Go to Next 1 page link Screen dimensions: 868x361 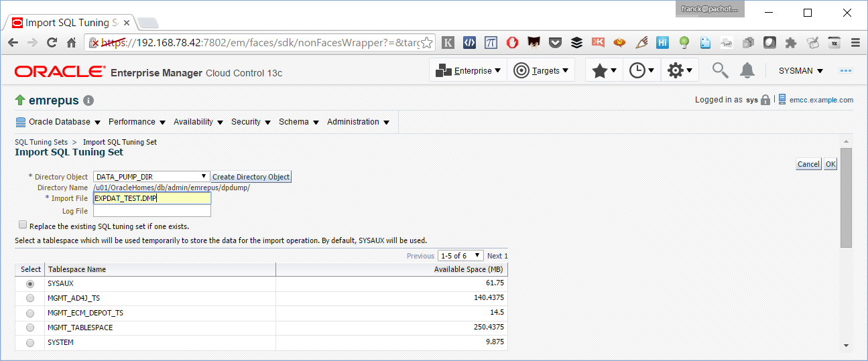497,256
